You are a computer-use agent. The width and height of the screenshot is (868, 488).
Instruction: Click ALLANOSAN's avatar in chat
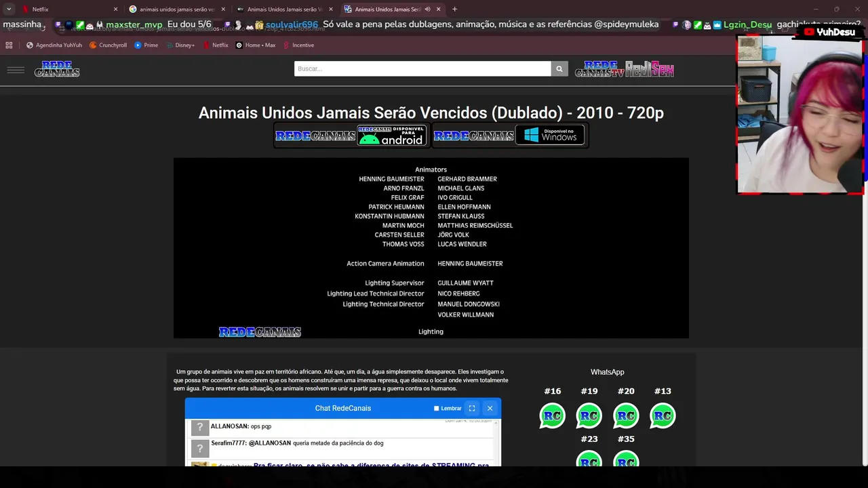coord(199,428)
